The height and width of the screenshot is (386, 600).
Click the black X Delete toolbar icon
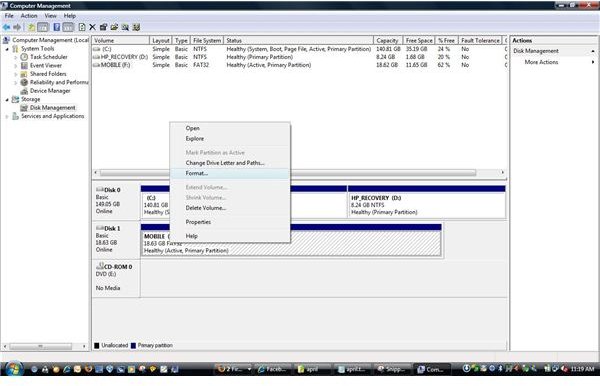[x=92, y=27]
